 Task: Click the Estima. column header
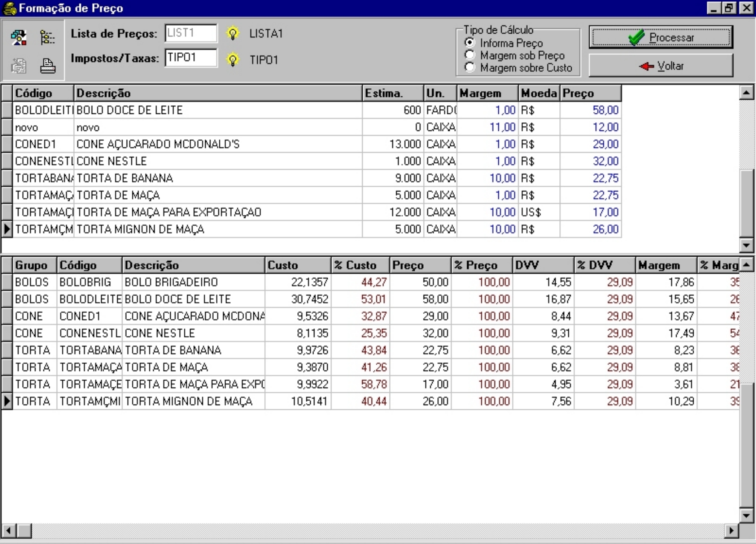tap(393, 93)
